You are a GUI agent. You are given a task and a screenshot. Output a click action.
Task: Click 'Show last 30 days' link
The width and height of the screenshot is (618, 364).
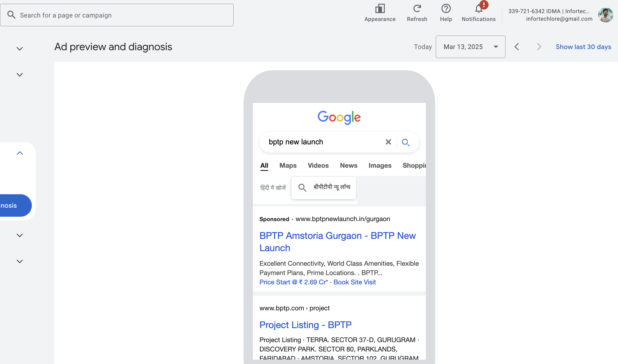coord(583,47)
